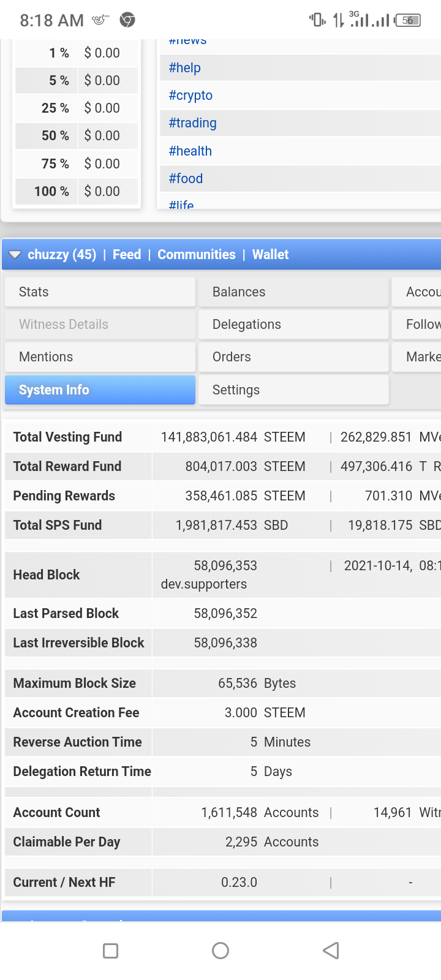Screen dimensions: 441x980
Task: Open the Settings tab
Action: 293,390
